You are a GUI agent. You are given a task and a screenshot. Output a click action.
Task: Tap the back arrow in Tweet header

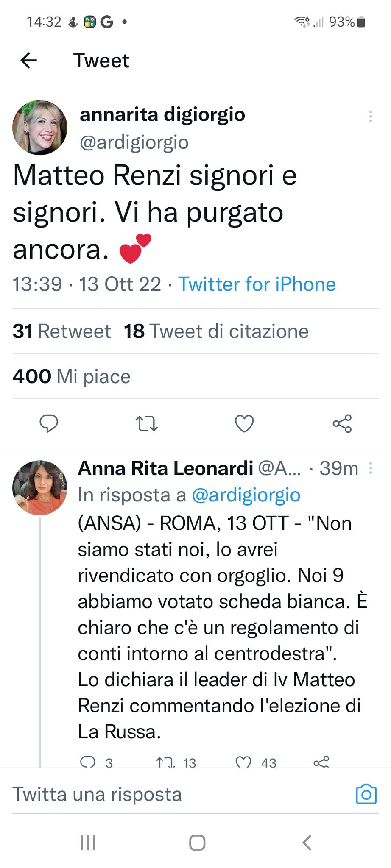point(29,61)
